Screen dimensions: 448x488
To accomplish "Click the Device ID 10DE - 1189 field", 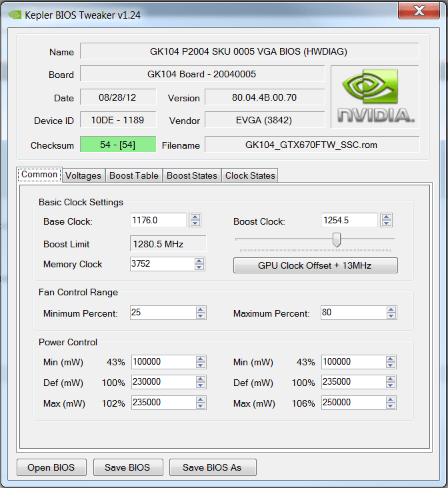I will pos(118,120).
